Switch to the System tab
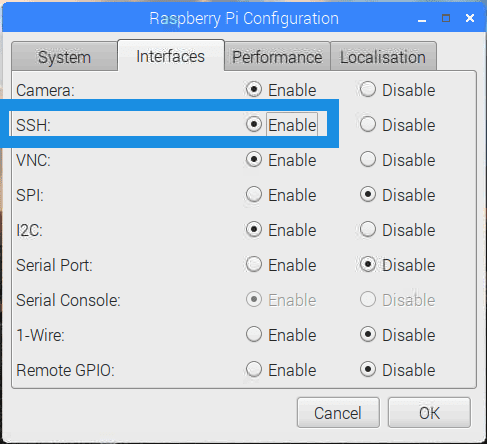 pyautogui.click(x=64, y=57)
